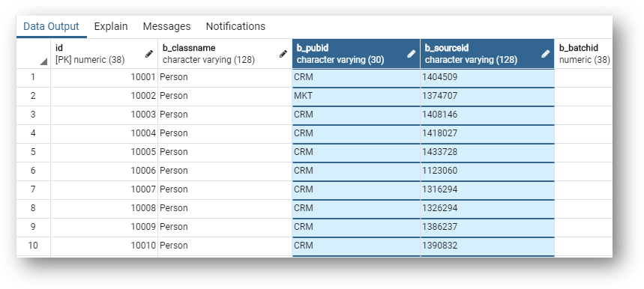Click the id cell with value 10006
The width and height of the screenshot is (644, 289).
click(x=104, y=171)
